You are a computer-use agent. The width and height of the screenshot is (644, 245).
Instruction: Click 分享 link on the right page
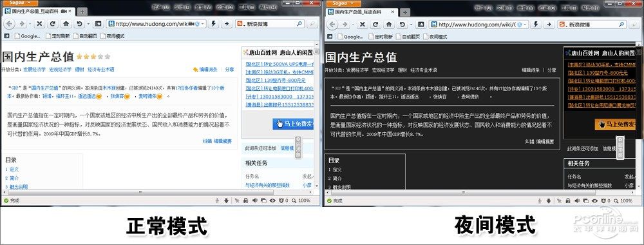[x=552, y=70]
